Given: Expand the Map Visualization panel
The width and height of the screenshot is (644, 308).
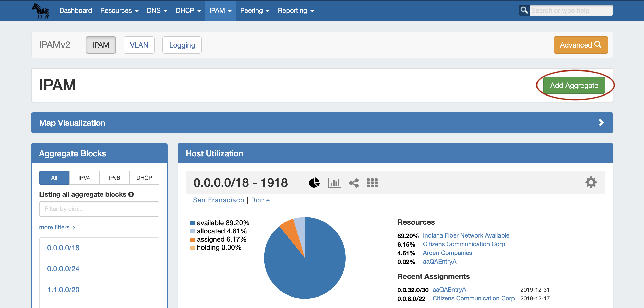Looking at the screenshot, I should 601,123.
